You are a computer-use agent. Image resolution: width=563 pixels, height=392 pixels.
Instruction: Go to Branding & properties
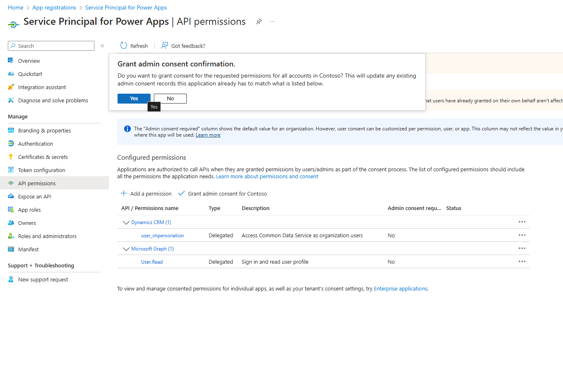coord(45,130)
